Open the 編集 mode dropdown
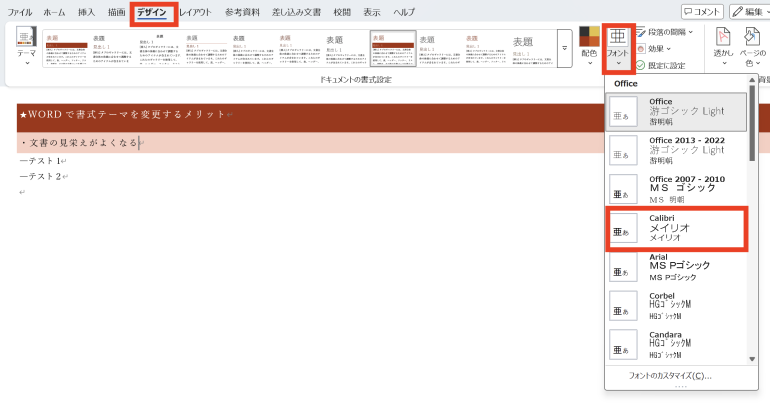The width and height of the screenshot is (770, 410). pos(750,12)
